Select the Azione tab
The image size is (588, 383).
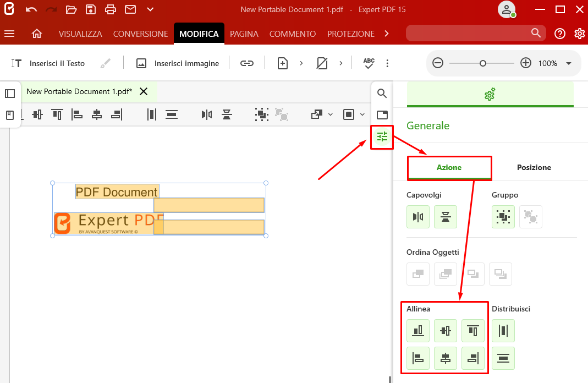(449, 167)
